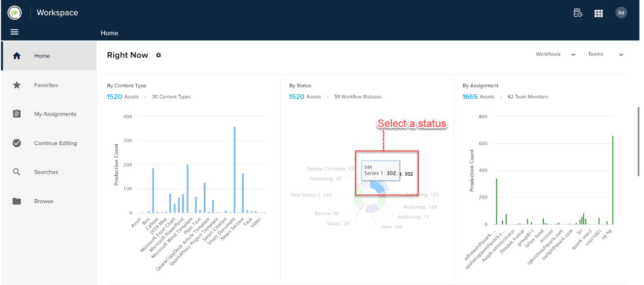This screenshot has width=644, height=285.
Task: Click the tallest Smart Document bar
Action: tap(234, 169)
